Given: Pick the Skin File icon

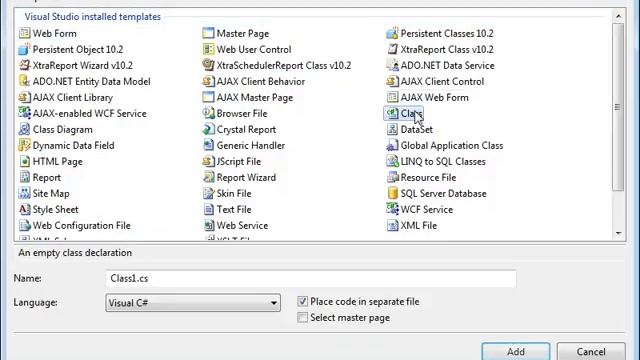Looking at the screenshot, I should point(208,193).
